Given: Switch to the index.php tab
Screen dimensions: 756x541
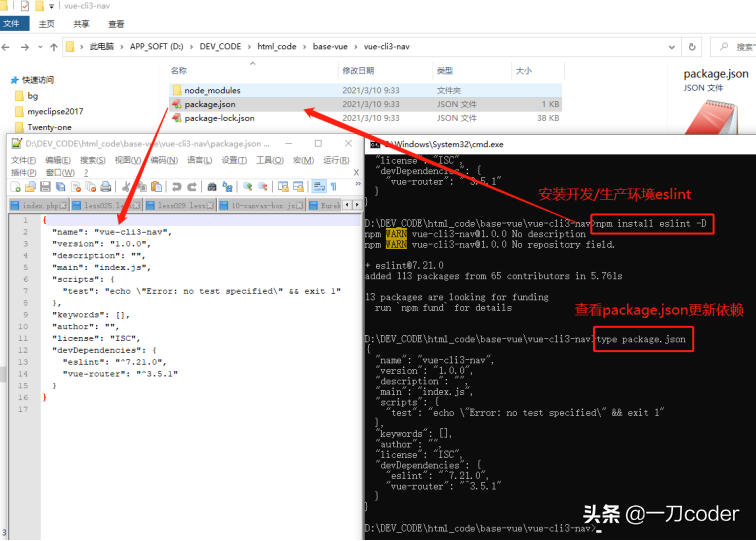Looking at the screenshot, I should tap(39, 205).
